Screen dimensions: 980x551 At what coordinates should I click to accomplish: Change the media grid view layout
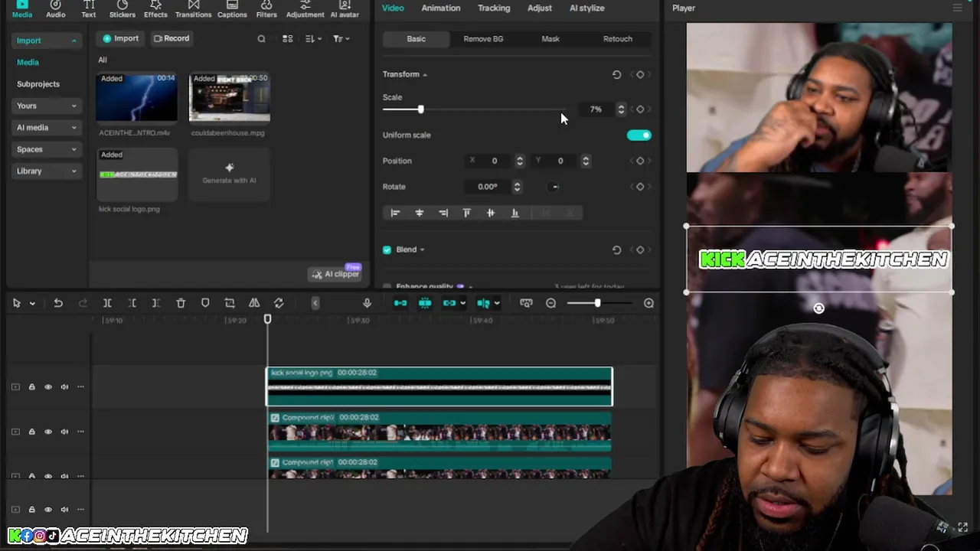[287, 38]
